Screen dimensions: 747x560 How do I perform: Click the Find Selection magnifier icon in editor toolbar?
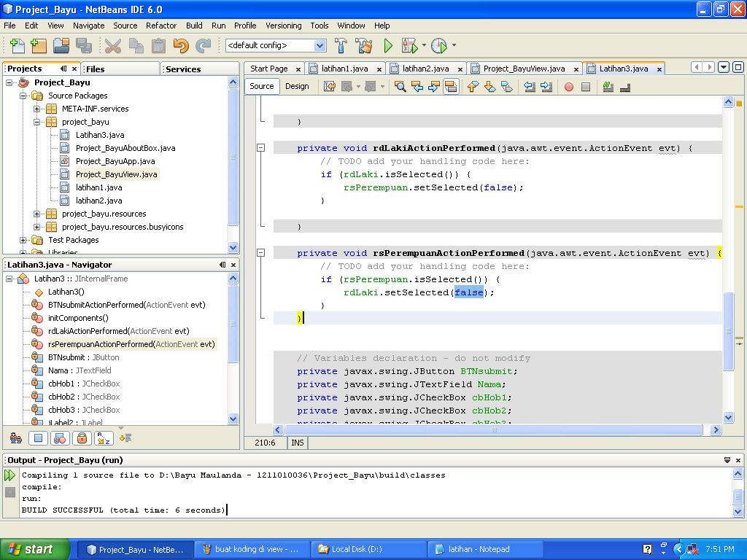point(400,87)
